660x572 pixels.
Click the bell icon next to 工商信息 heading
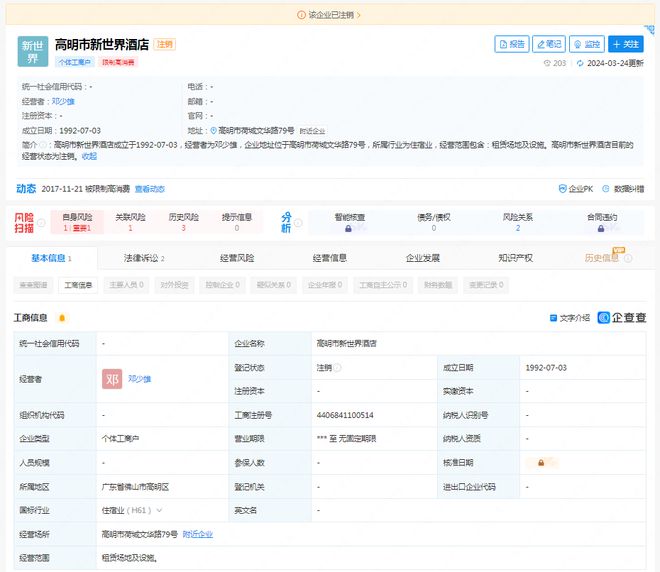(x=62, y=318)
